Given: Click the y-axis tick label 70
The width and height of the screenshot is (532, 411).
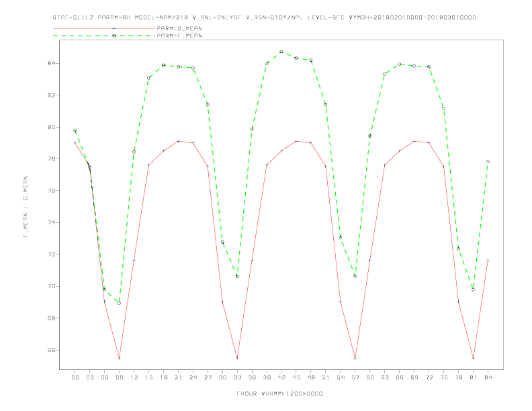Looking at the screenshot, I should point(51,286).
